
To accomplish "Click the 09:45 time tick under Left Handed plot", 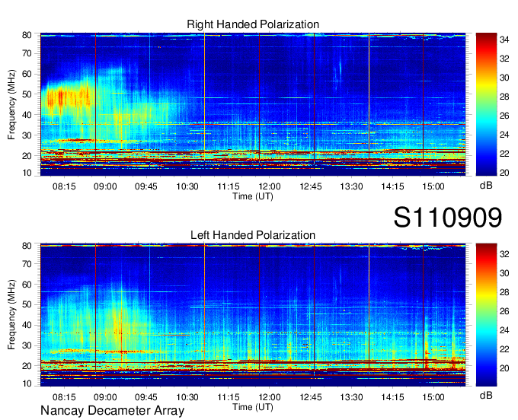I will click(x=146, y=397).
